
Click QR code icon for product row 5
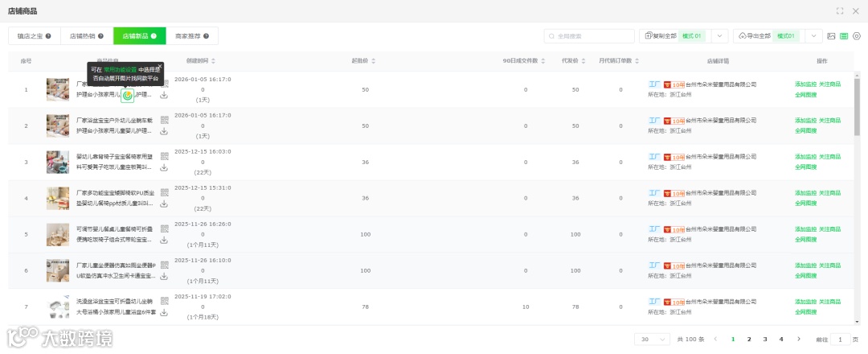coord(164,228)
